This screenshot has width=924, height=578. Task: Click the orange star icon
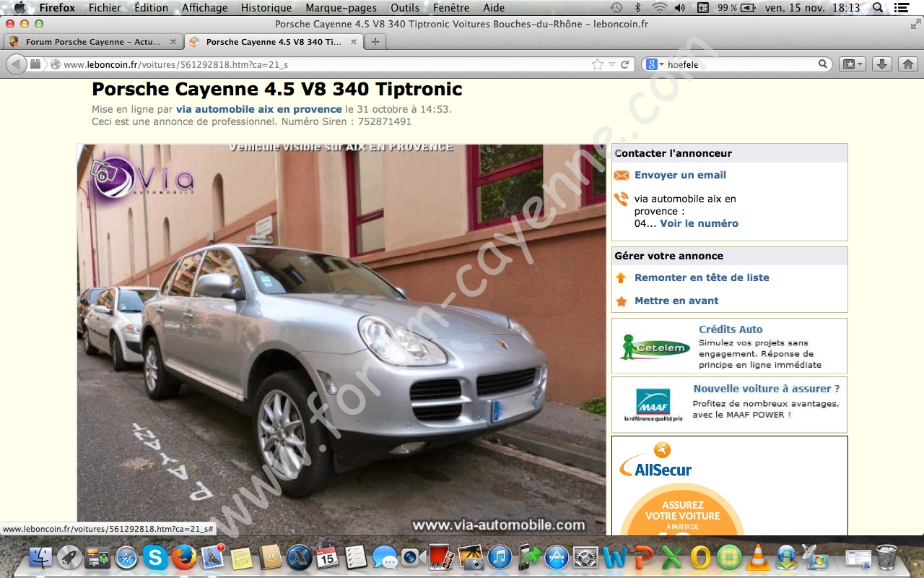[x=621, y=301]
